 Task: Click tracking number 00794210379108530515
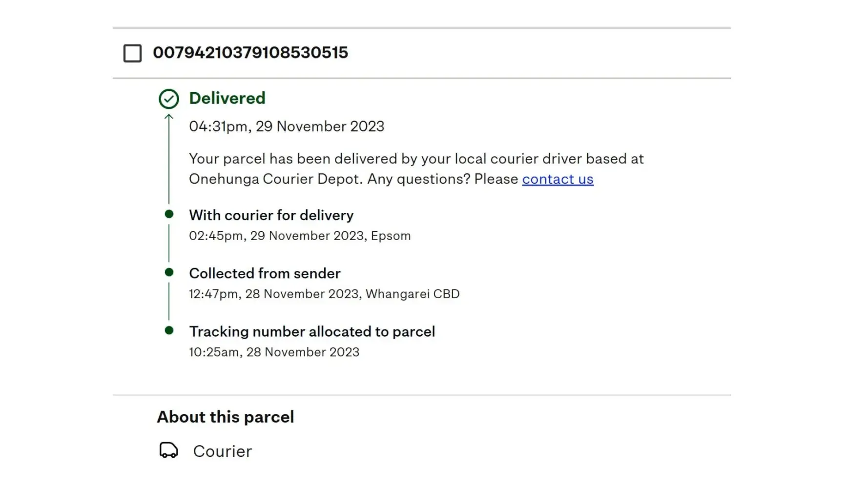pos(250,53)
